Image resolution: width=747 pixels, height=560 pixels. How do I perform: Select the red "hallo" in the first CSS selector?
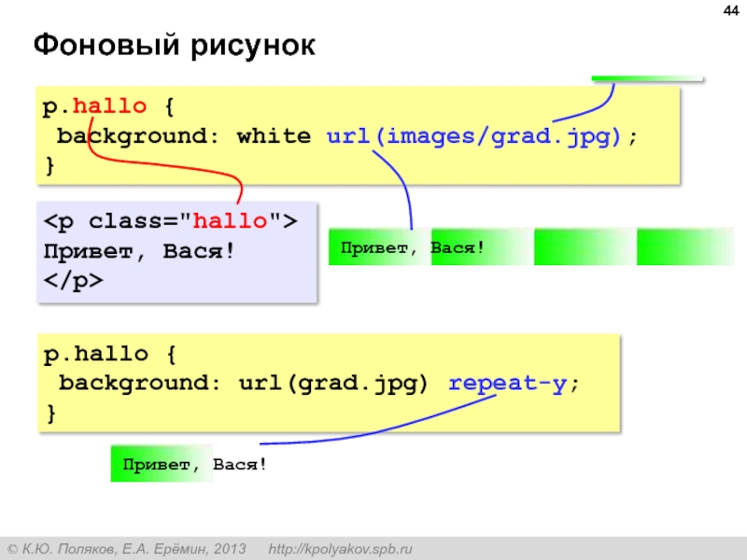point(109,105)
